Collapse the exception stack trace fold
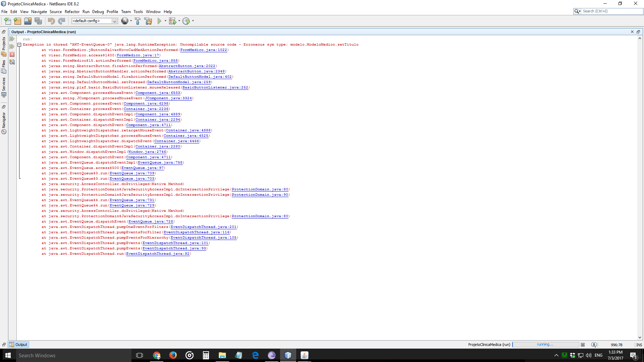Viewport: 644px width, 362px height. tap(19, 45)
